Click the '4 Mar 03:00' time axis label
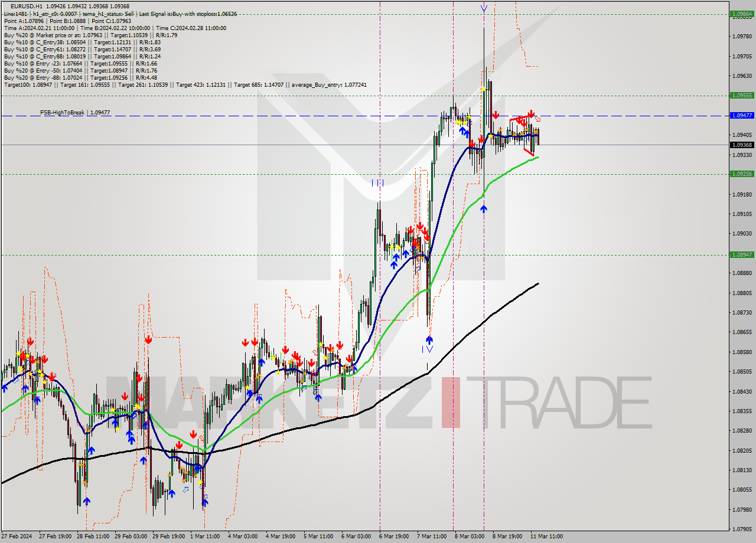 [x=243, y=537]
